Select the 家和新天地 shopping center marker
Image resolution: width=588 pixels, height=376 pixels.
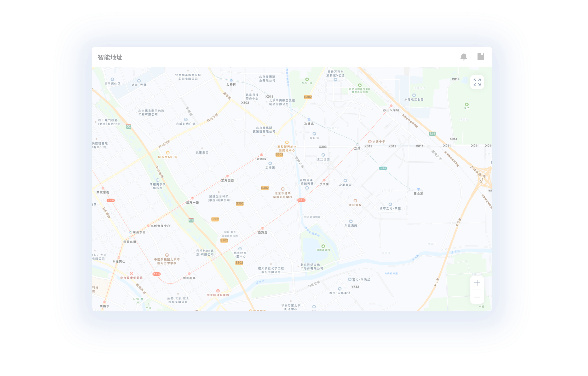pyautogui.click(x=287, y=143)
